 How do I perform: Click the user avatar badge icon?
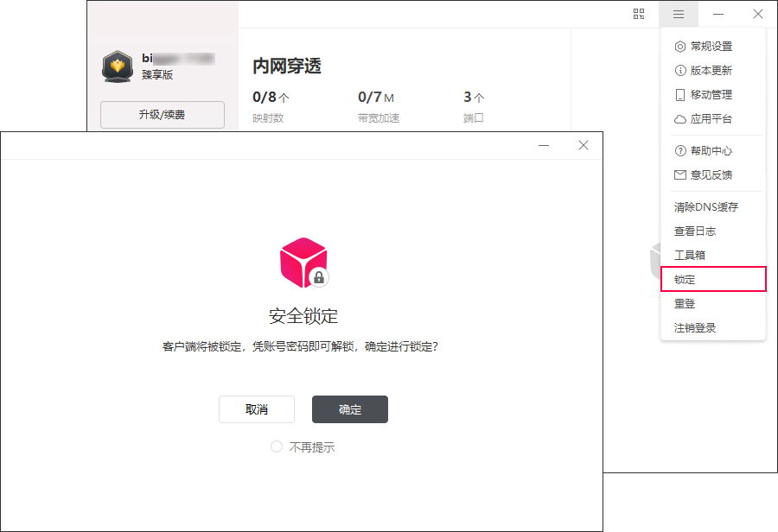pyautogui.click(x=117, y=66)
